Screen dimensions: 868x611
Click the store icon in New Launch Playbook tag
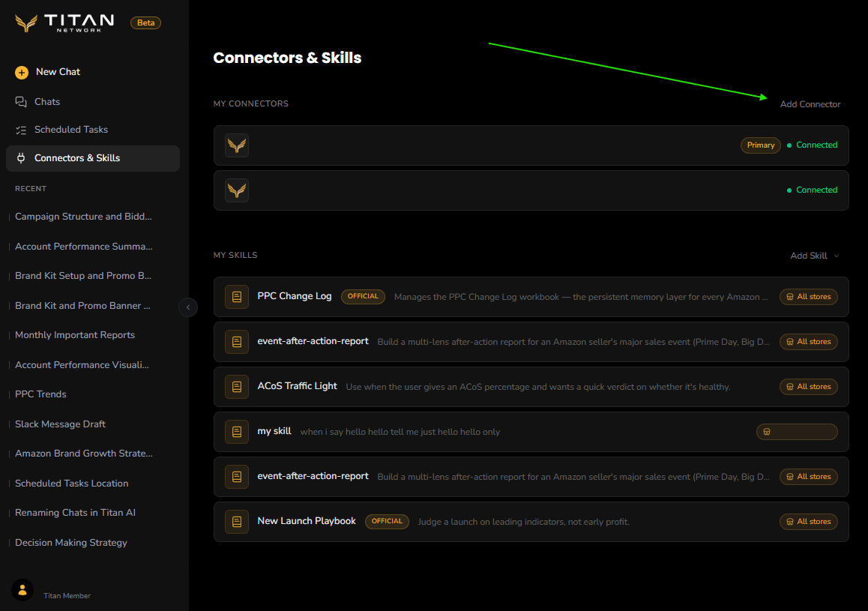pyautogui.click(x=790, y=522)
